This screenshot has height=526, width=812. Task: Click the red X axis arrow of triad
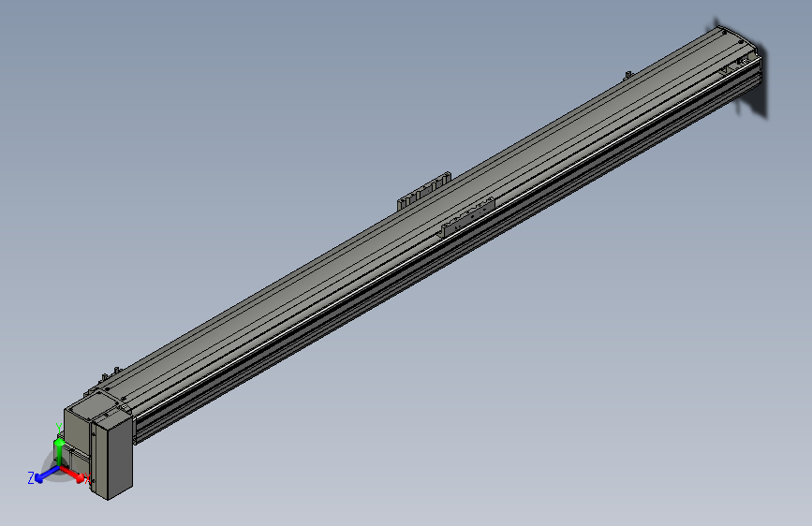[74, 474]
